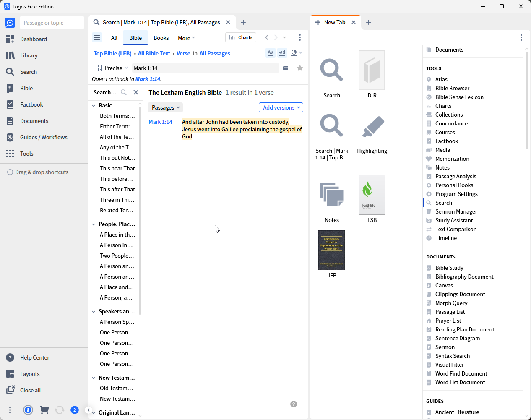This screenshot has width=531, height=420.
Task: Open the Dashboard from the sidebar
Action: 34,39
